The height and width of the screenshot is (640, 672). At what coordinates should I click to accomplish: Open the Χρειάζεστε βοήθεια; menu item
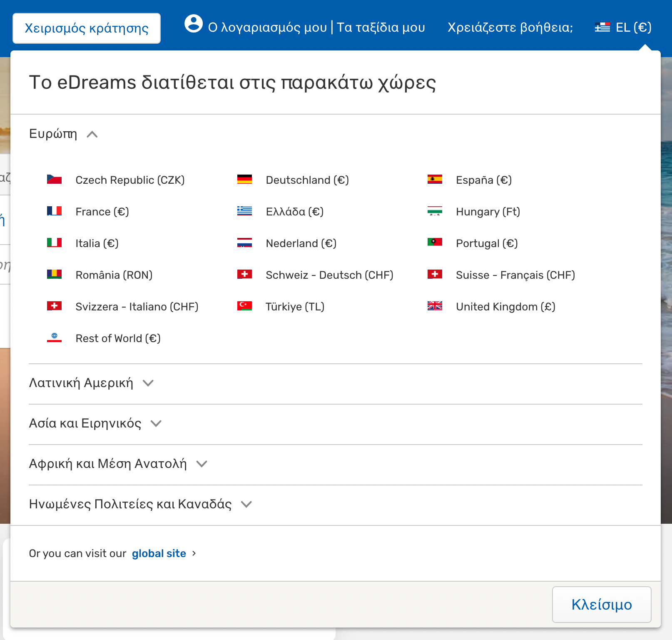click(x=510, y=27)
